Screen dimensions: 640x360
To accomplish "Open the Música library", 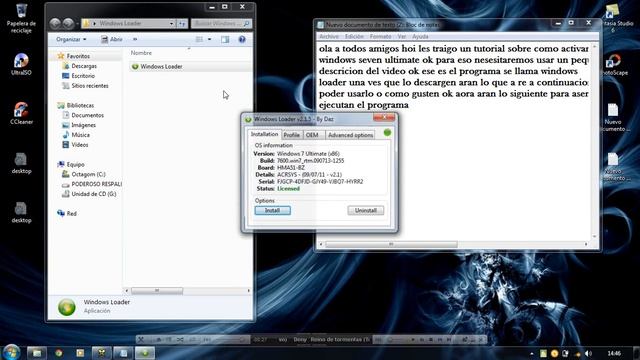I will [80, 135].
